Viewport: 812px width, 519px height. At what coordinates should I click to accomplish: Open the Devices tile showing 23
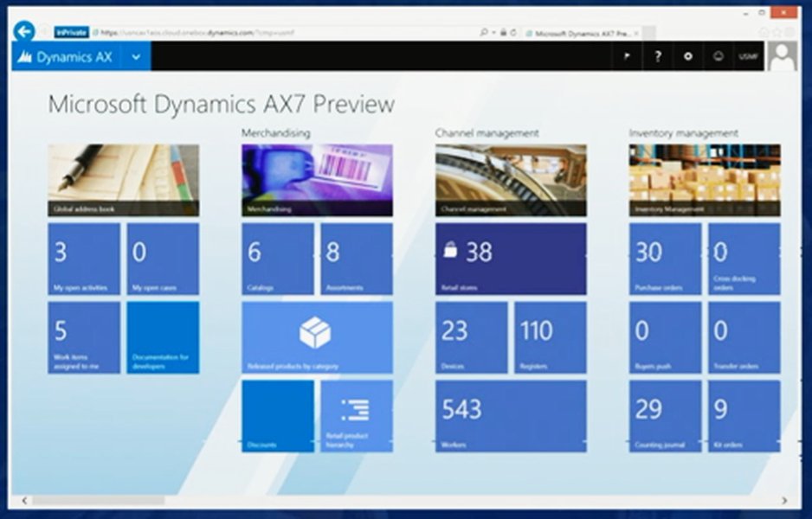[x=471, y=337]
